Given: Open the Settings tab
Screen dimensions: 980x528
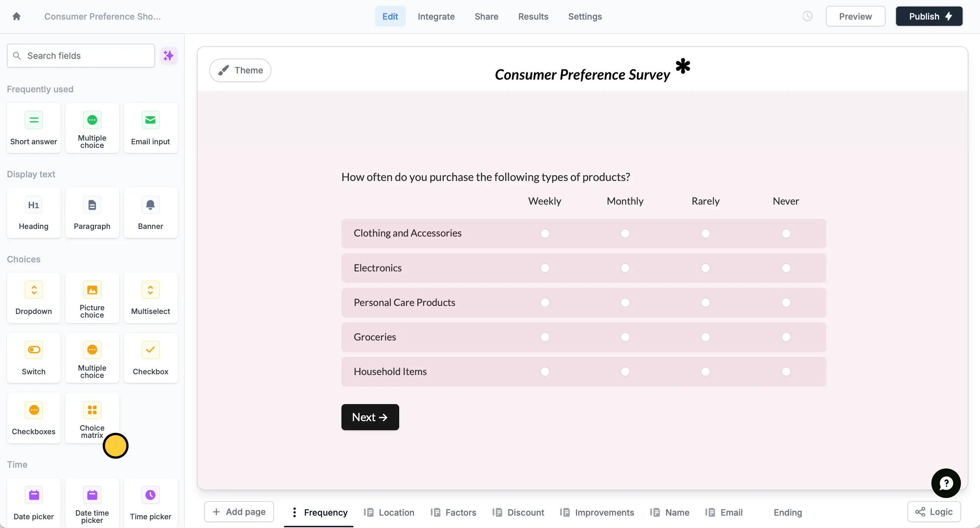Looking at the screenshot, I should [x=585, y=16].
